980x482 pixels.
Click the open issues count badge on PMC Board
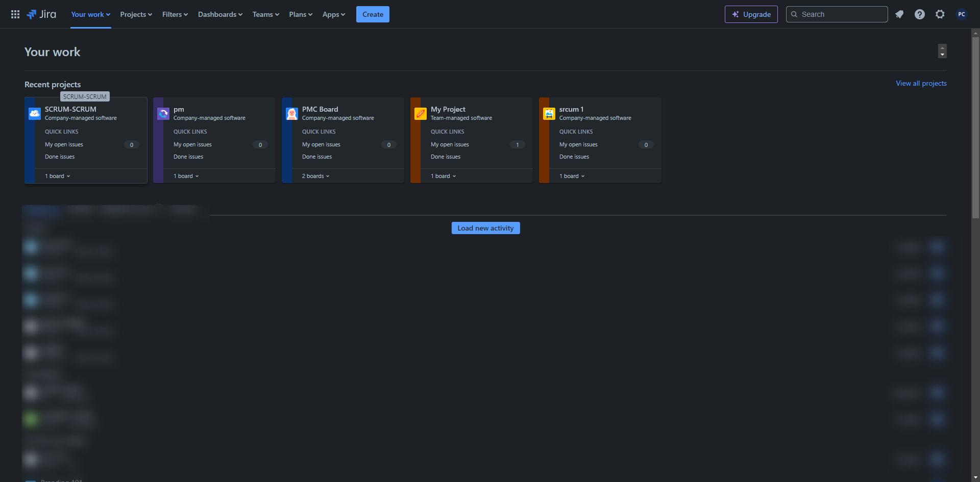click(389, 145)
